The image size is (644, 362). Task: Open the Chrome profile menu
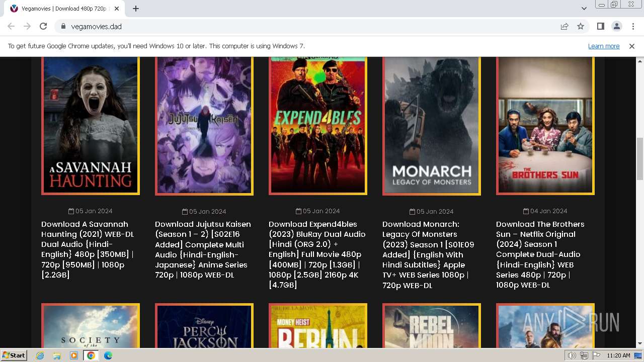(x=617, y=27)
